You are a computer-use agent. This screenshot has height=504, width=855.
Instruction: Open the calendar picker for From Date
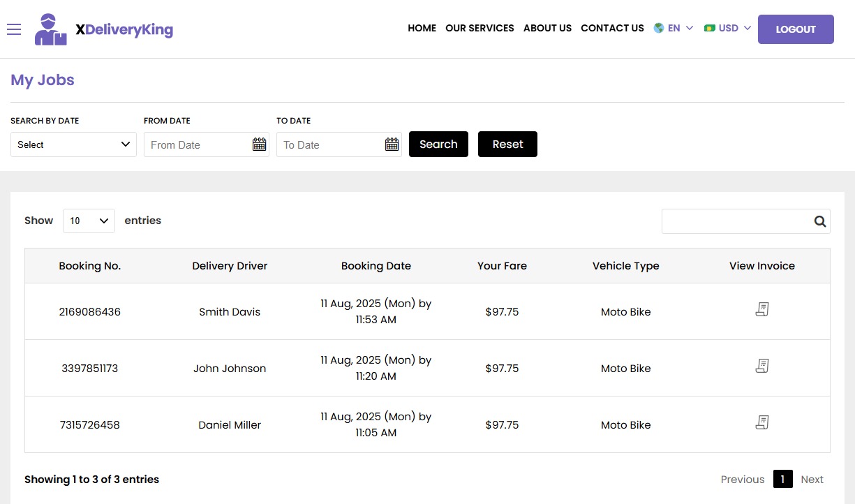[259, 144]
